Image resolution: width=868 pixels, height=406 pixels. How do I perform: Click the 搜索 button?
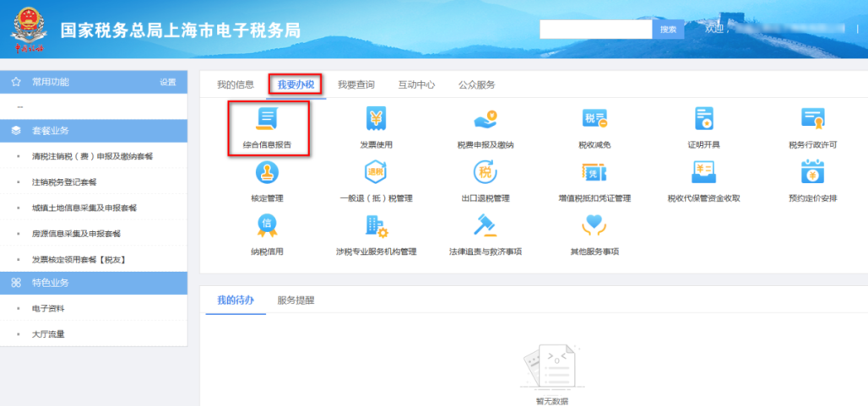(668, 30)
